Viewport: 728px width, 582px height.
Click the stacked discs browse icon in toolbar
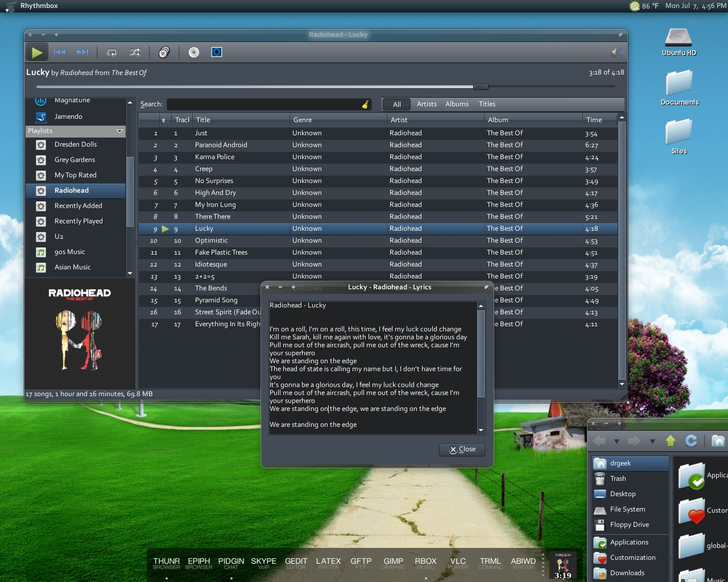pyautogui.click(x=164, y=52)
